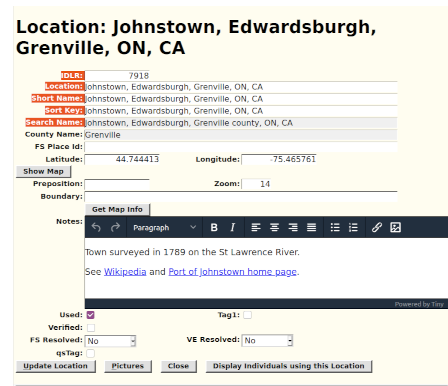Click the Show Map button
This screenshot has height=386, width=448.
pos(43,172)
